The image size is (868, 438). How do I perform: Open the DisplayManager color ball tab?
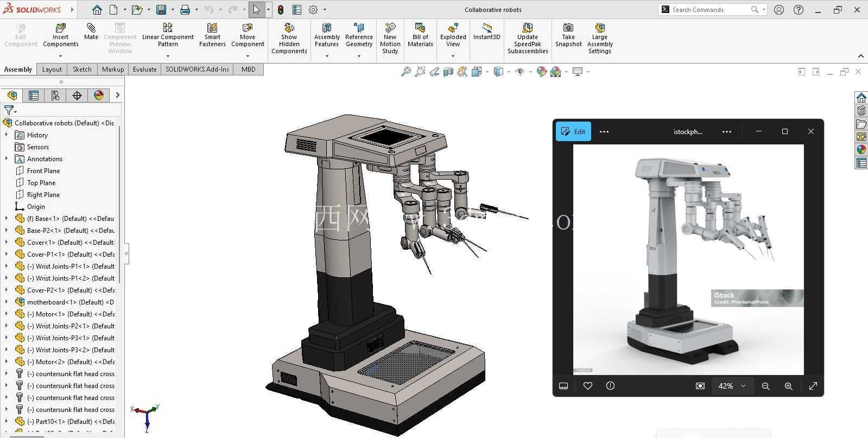click(99, 96)
